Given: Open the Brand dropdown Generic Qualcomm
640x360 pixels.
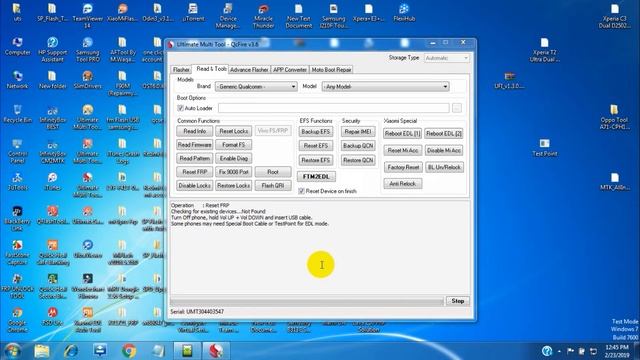Looking at the screenshot, I should click(256, 87).
